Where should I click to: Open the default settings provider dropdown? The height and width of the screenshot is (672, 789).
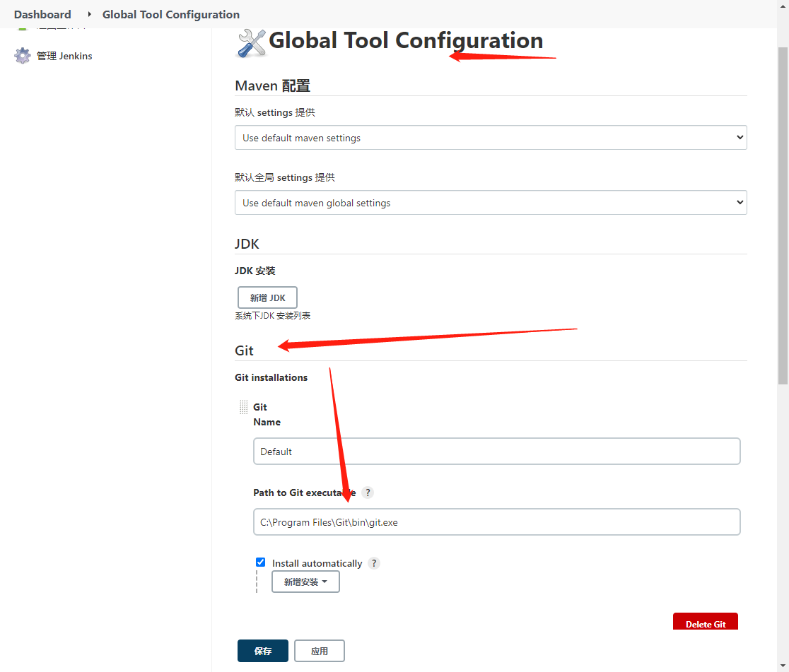coord(491,137)
